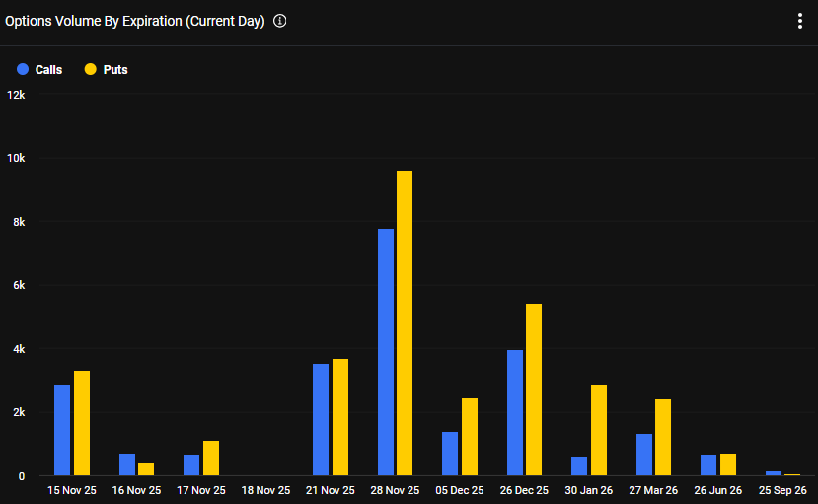Select the 15 Nov 25 Puts bar
This screenshot has height=504, width=818.
point(82,423)
